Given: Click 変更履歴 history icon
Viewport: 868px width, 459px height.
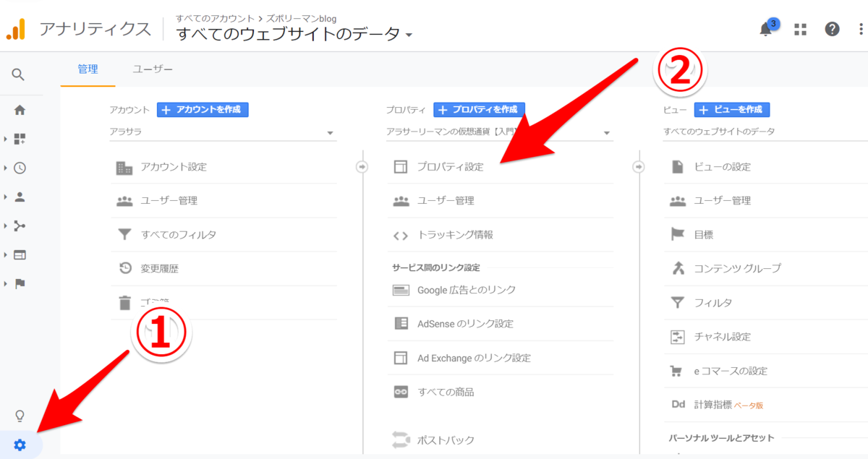Looking at the screenshot, I should (125, 268).
